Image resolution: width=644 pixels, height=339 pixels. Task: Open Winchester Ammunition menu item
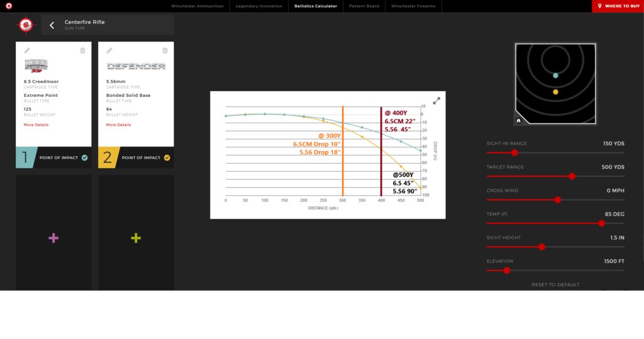coord(197,6)
